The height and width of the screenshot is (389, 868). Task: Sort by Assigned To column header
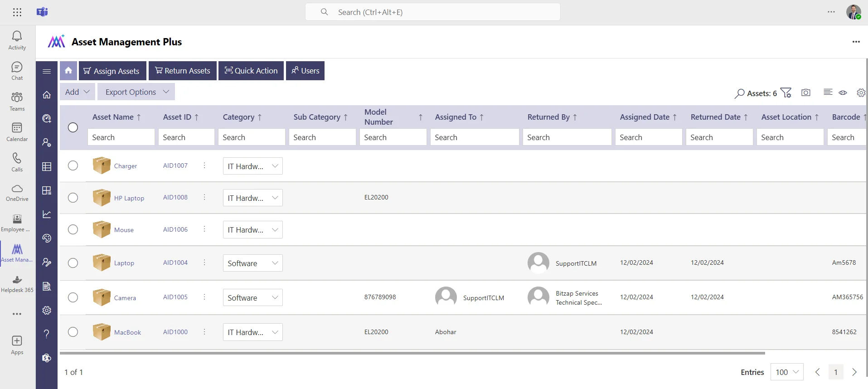point(460,117)
